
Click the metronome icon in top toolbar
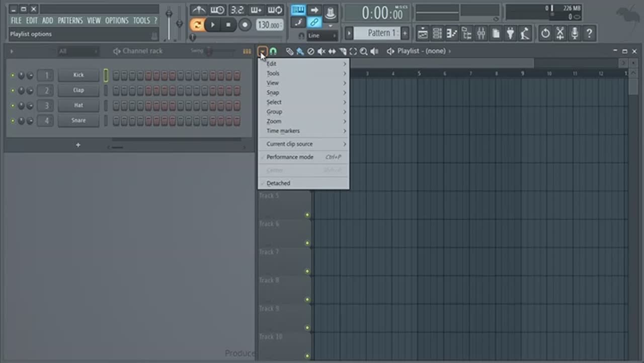pyautogui.click(x=198, y=10)
